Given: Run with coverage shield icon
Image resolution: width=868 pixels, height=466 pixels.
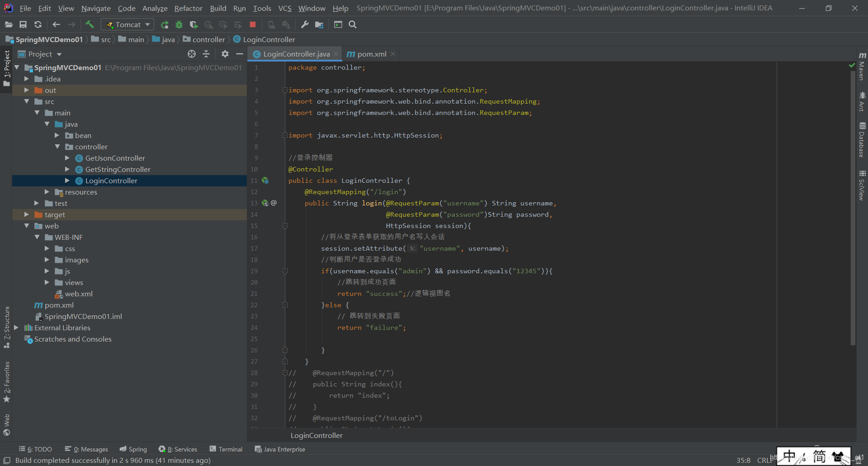Looking at the screenshot, I should (x=193, y=24).
